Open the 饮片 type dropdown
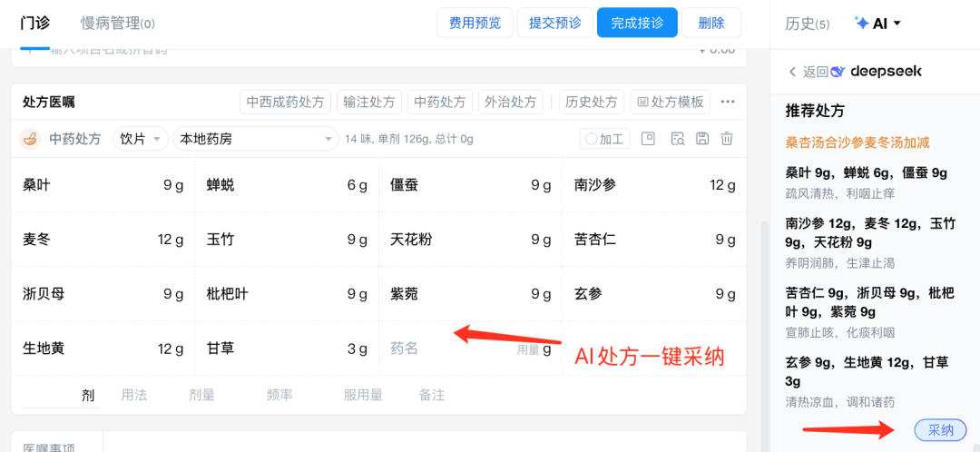Image resolution: width=980 pixels, height=452 pixels. click(141, 139)
